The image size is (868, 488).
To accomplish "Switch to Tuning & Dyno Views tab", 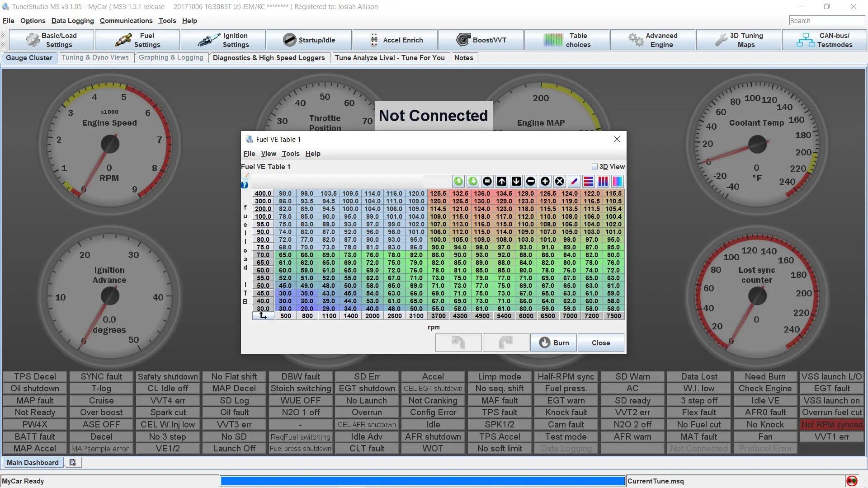I will click(95, 58).
